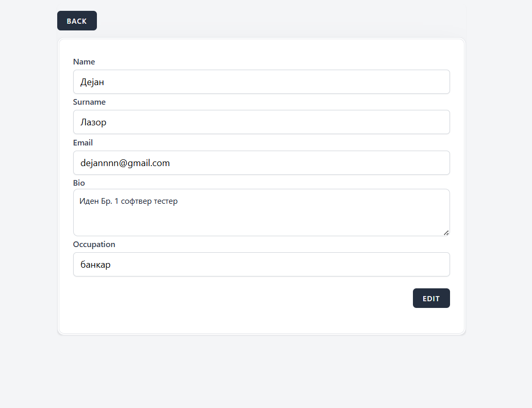This screenshot has height=408, width=532.
Task: Click the "Email" field label
Action: (83, 143)
